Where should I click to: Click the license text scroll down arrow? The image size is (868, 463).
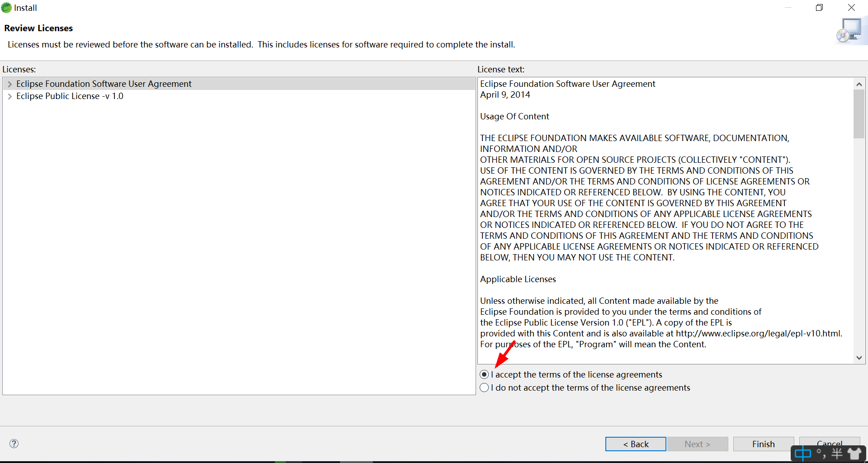[859, 358]
